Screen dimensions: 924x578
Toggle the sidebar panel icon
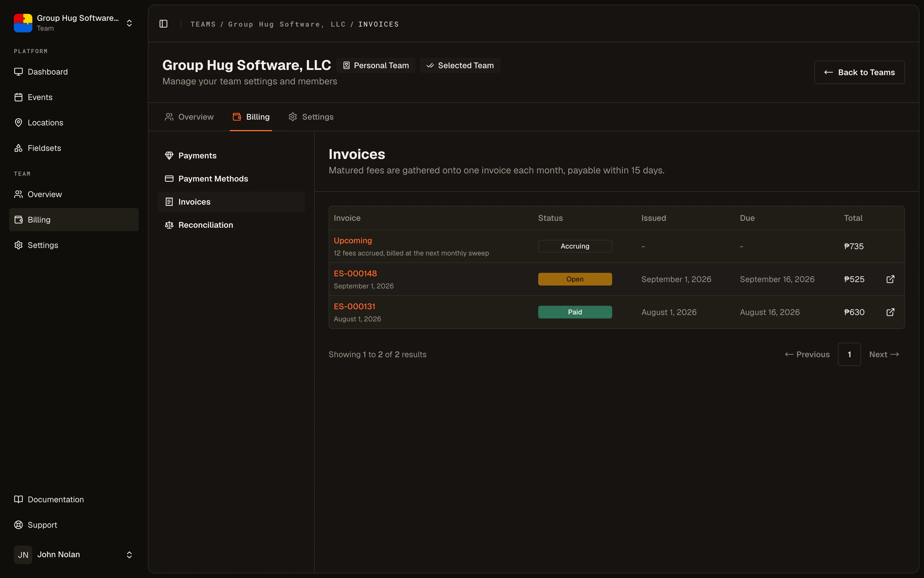163,24
